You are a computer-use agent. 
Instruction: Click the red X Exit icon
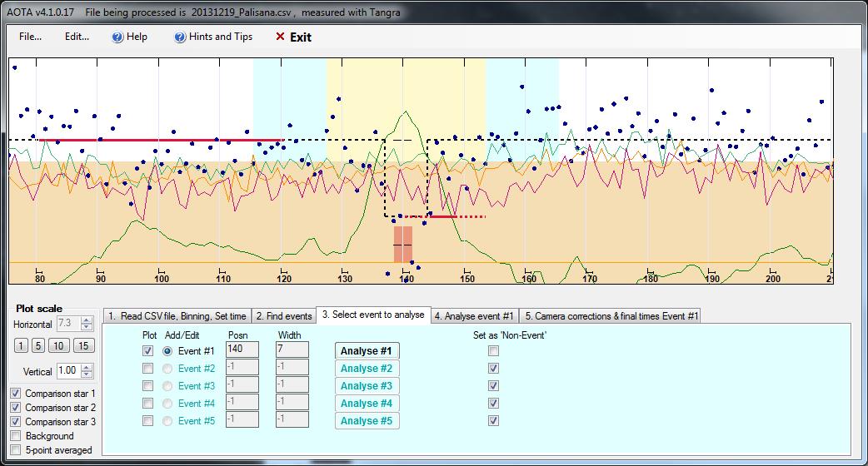pos(280,37)
